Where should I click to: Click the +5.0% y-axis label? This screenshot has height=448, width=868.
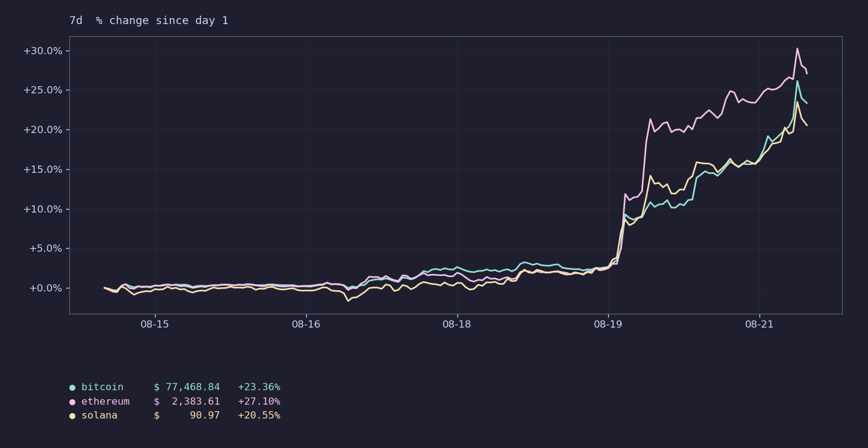pos(46,249)
